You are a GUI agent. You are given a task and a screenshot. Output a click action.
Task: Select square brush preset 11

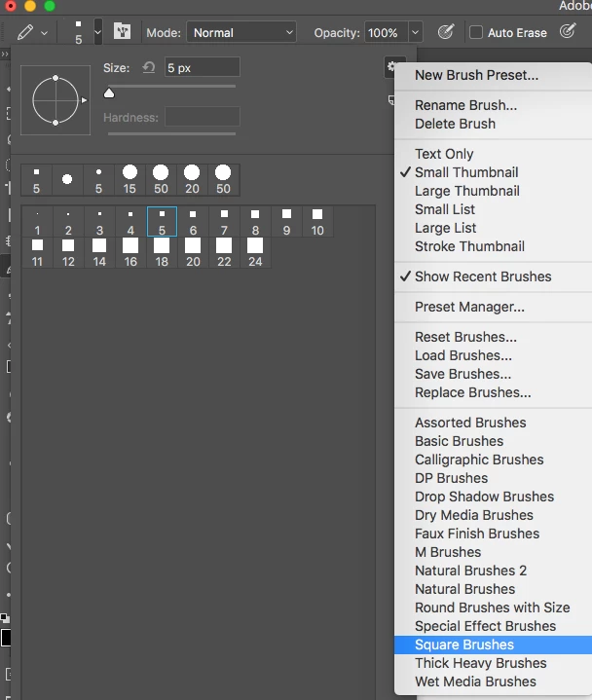pyautogui.click(x=37, y=253)
